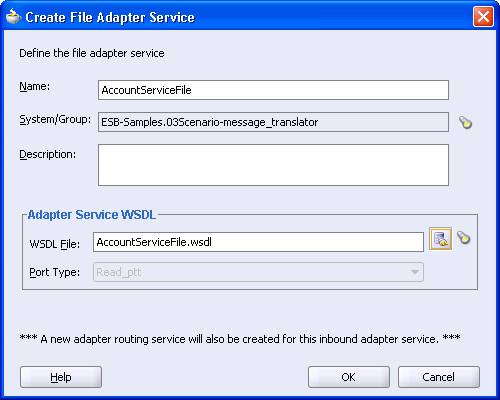Open Help for the adapter service dialog
The height and width of the screenshot is (400, 500).
click(x=61, y=377)
